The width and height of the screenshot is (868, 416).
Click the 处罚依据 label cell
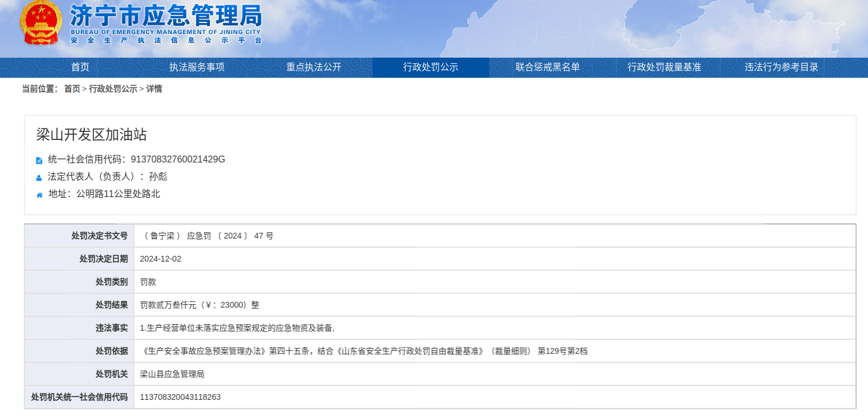click(80, 351)
